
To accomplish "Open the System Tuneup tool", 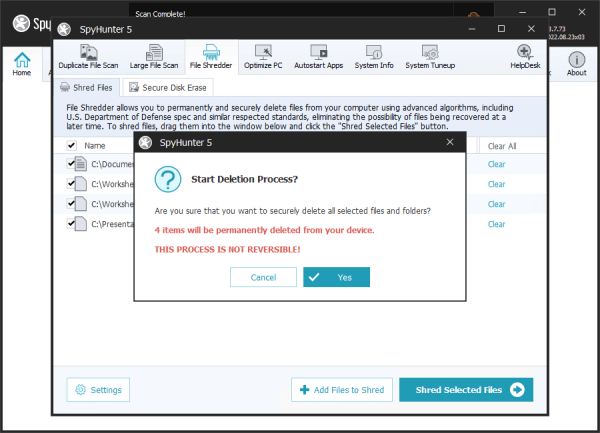I will pos(431,56).
